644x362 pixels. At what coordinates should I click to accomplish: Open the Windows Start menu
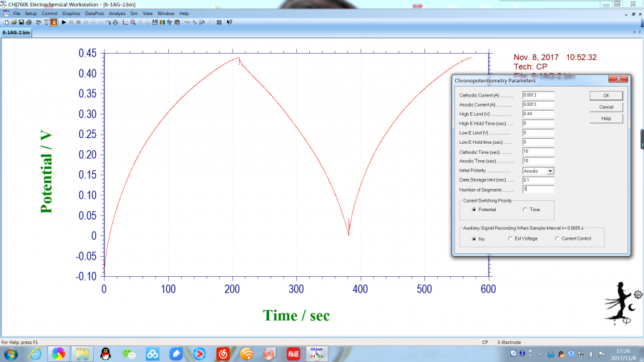point(11,354)
